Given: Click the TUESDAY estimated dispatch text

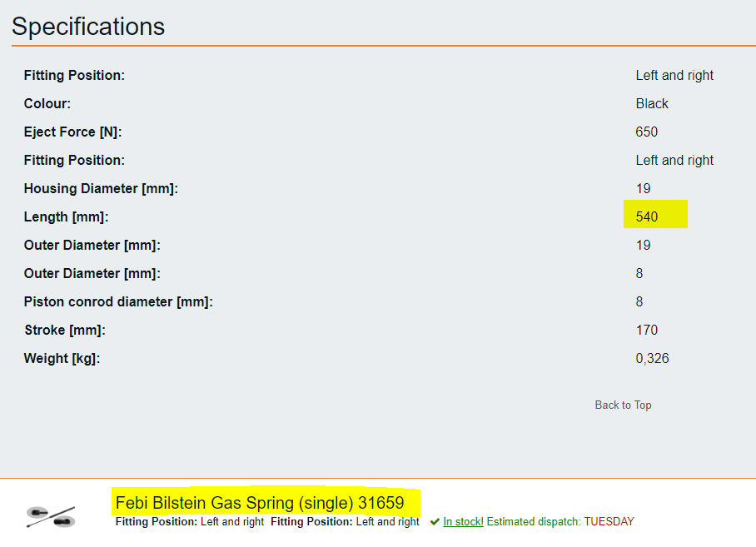Looking at the screenshot, I should pos(609,521).
